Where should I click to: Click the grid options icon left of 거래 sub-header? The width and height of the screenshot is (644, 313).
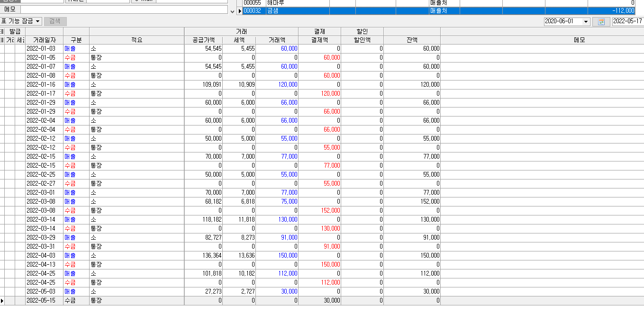2,40
